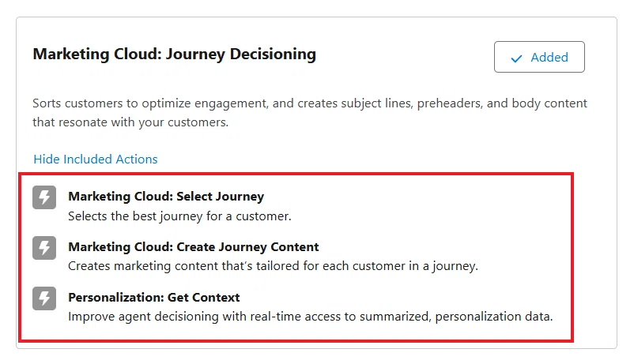The width and height of the screenshot is (634, 364).
Task: Click the Get Context lightning bolt icon
Action: (44, 298)
